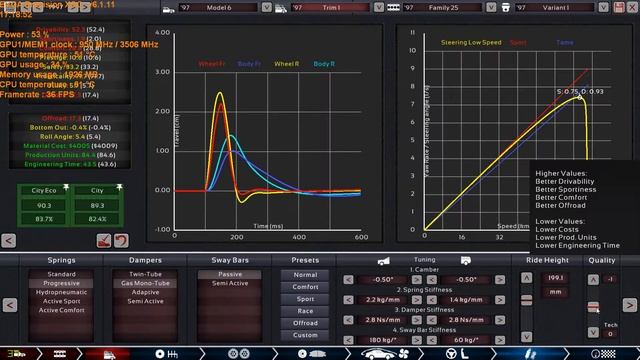Image resolution: width=640 pixels, height=360 pixels.
Task: Choose Active Comfort springs
Action: pos(61,310)
